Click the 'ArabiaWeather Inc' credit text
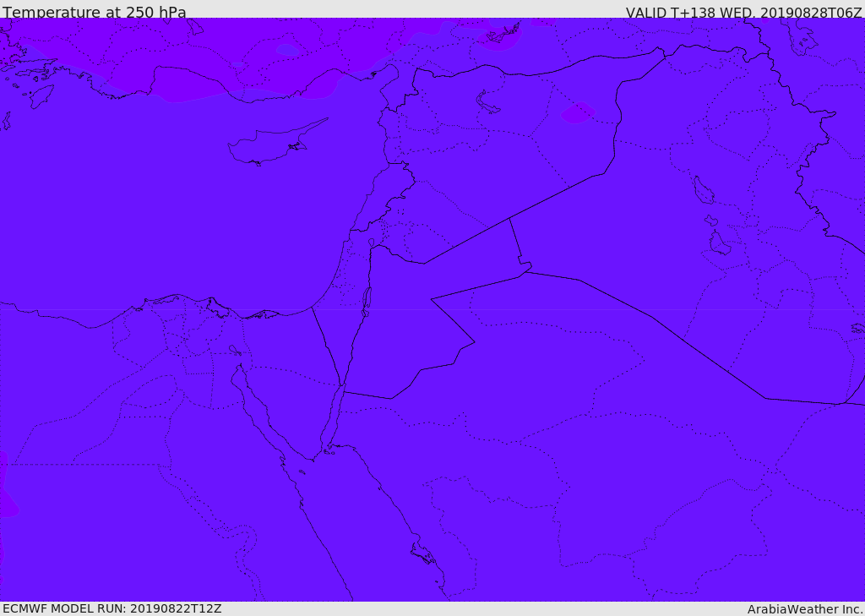The image size is (865, 616). click(805, 609)
